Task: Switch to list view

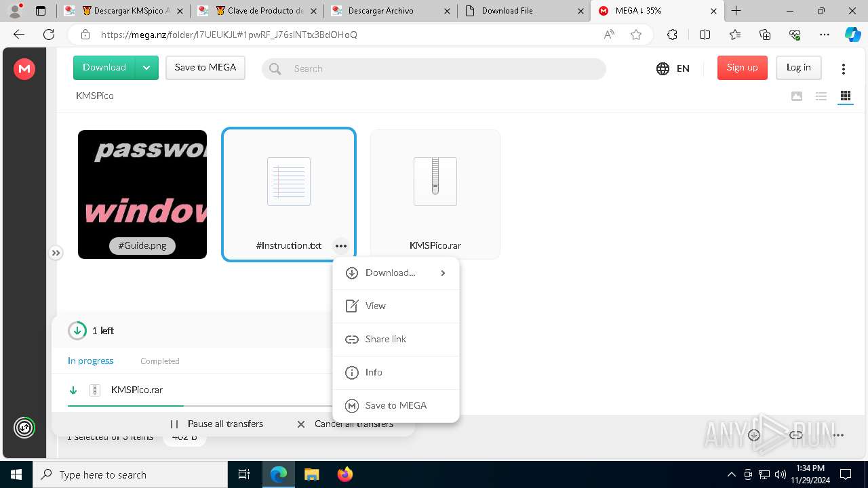Action: 821,96
